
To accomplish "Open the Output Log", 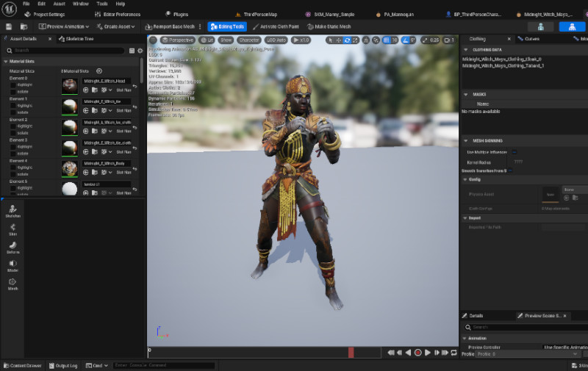I will 63,365.
